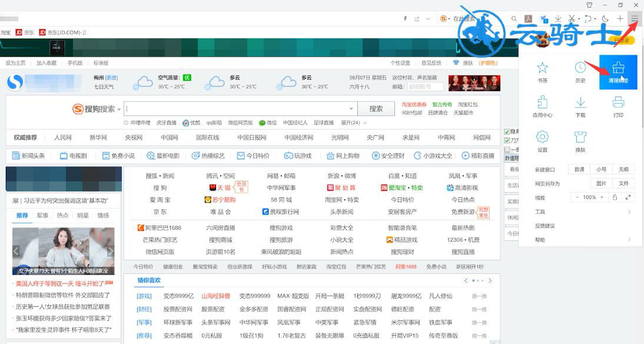Click the 换肤 shirt icon in menu panel

click(x=580, y=137)
